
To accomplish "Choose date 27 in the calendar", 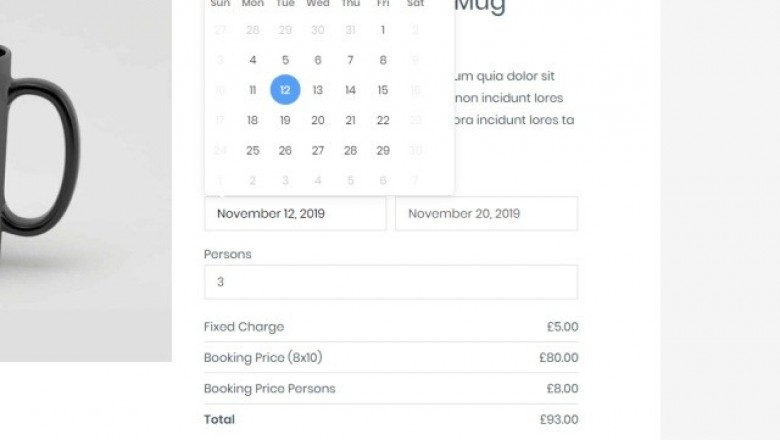I will coord(318,150).
